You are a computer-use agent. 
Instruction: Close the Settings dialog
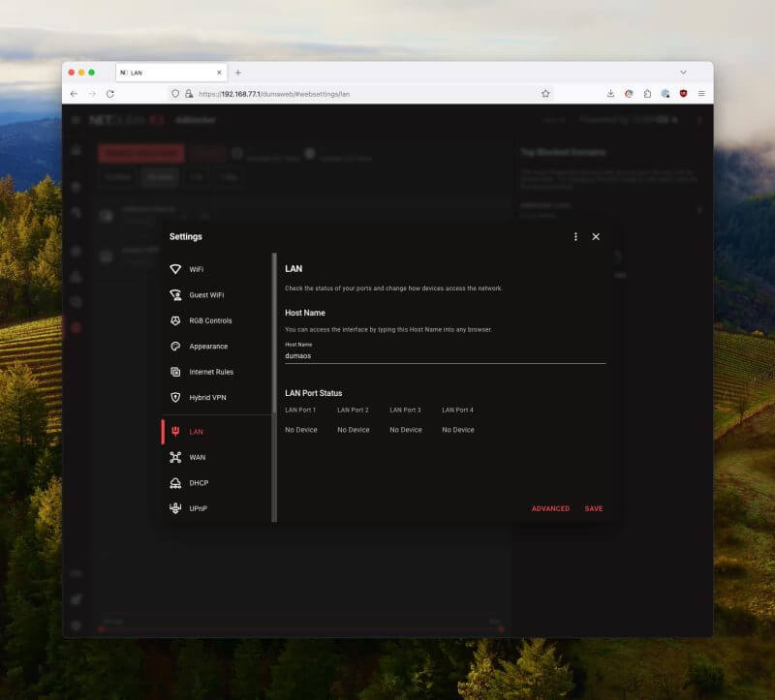(596, 237)
